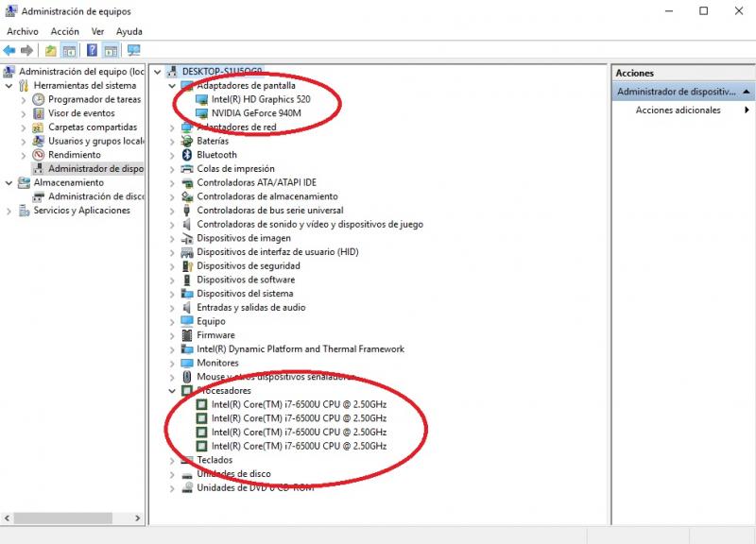The width and height of the screenshot is (756, 544).
Task: Collapse the Almacenamiento node
Action: click(x=9, y=182)
